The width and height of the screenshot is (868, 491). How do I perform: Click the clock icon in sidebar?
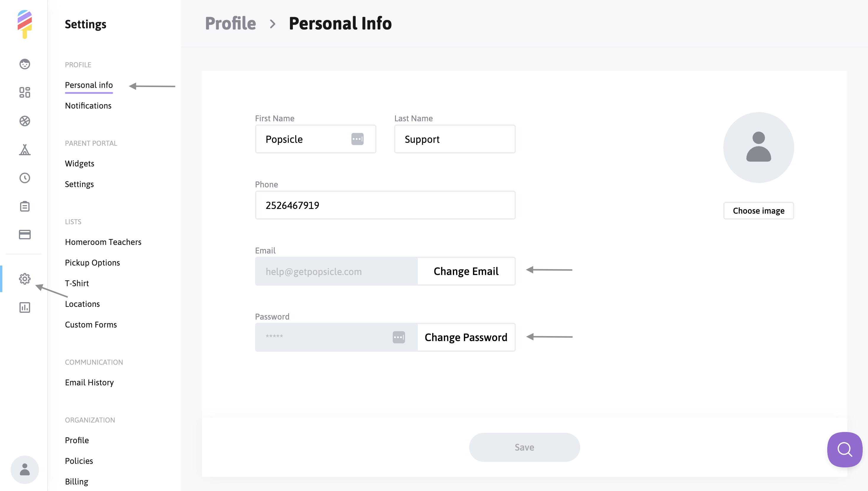[25, 178]
